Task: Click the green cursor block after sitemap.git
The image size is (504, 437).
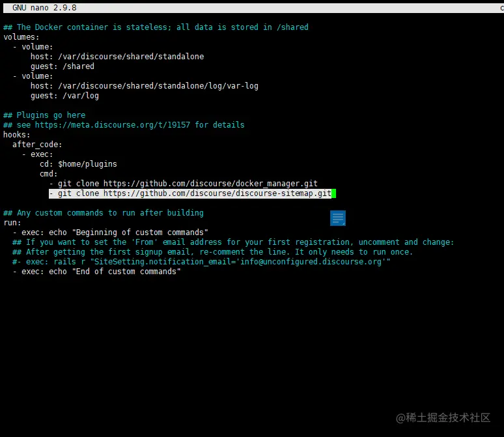Action: coord(333,193)
